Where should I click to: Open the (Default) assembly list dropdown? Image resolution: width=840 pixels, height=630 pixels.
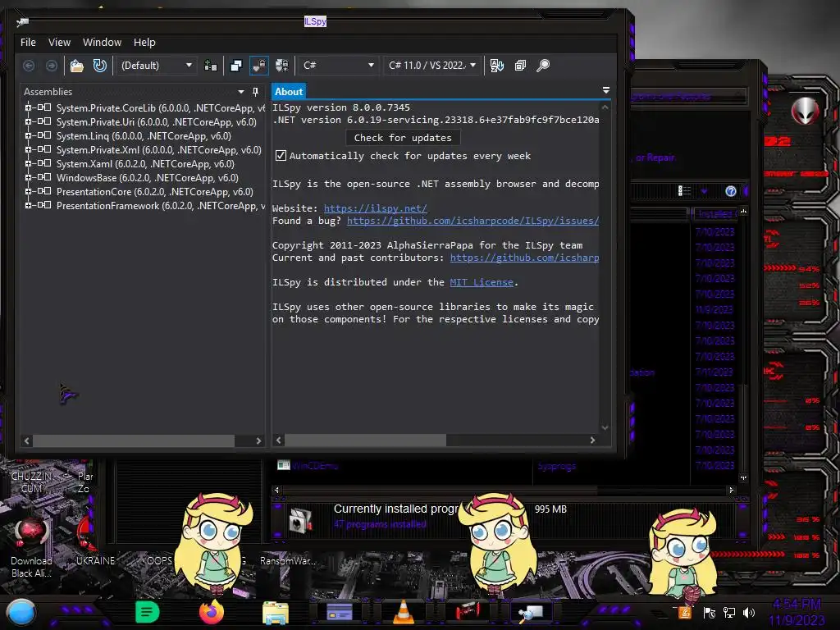(x=157, y=66)
